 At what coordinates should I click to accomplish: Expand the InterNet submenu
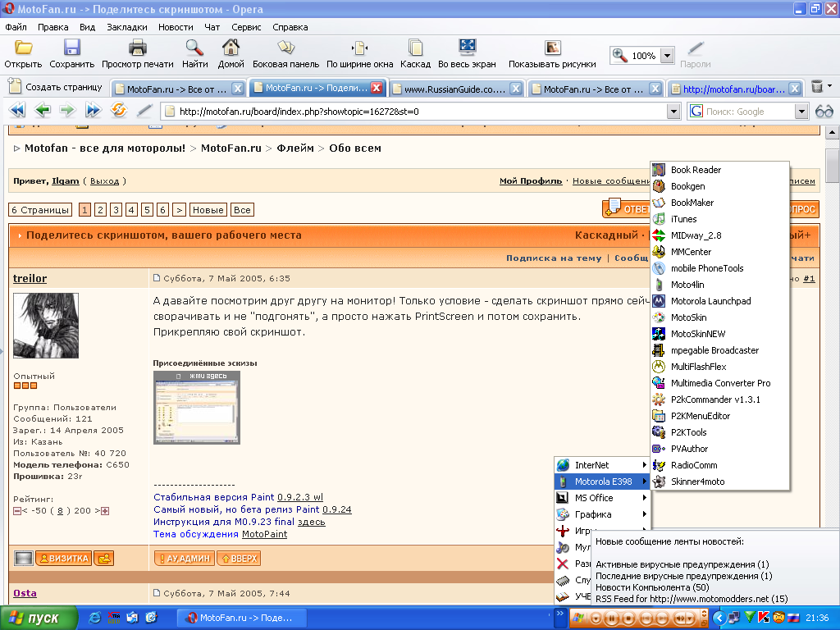[602, 465]
